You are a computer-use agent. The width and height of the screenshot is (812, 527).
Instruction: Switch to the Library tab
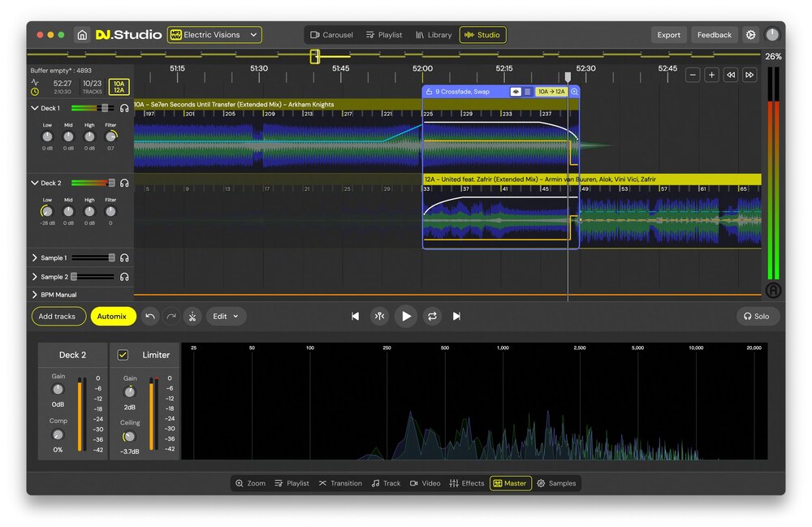(434, 35)
